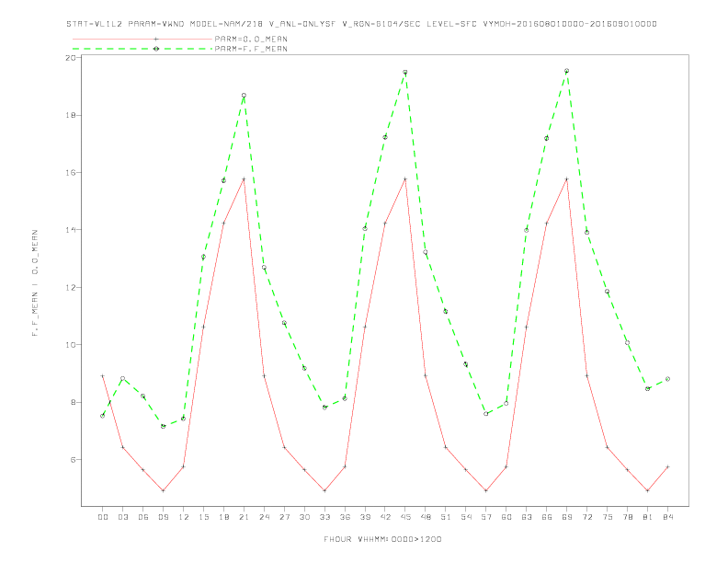728x563 pixels.
Task: Click the y-axis tick label 20
Action: point(71,58)
